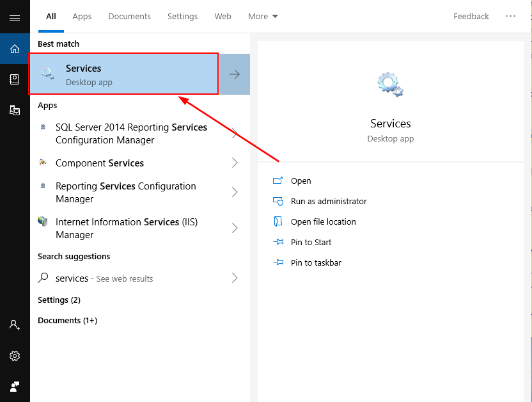
Task: Open the three-dot options menu
Action: pos(511,16)
